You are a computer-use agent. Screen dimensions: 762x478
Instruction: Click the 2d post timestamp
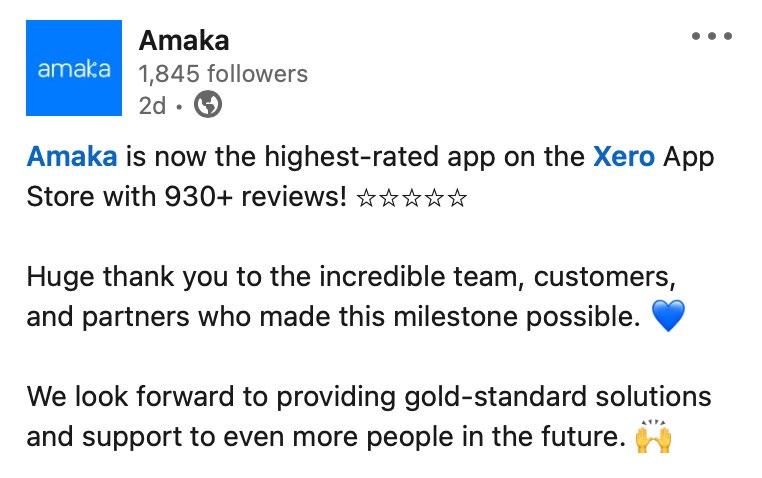152,104
